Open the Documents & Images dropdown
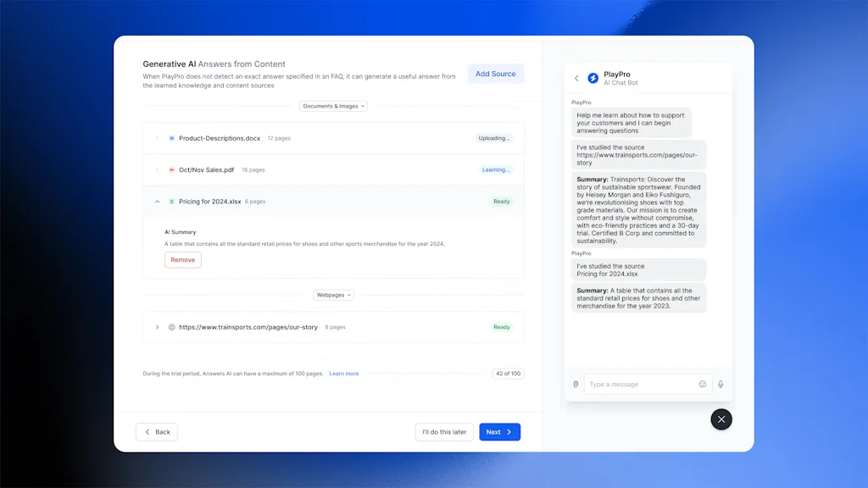This screenshot has width=868, height=488. [333, 105]
